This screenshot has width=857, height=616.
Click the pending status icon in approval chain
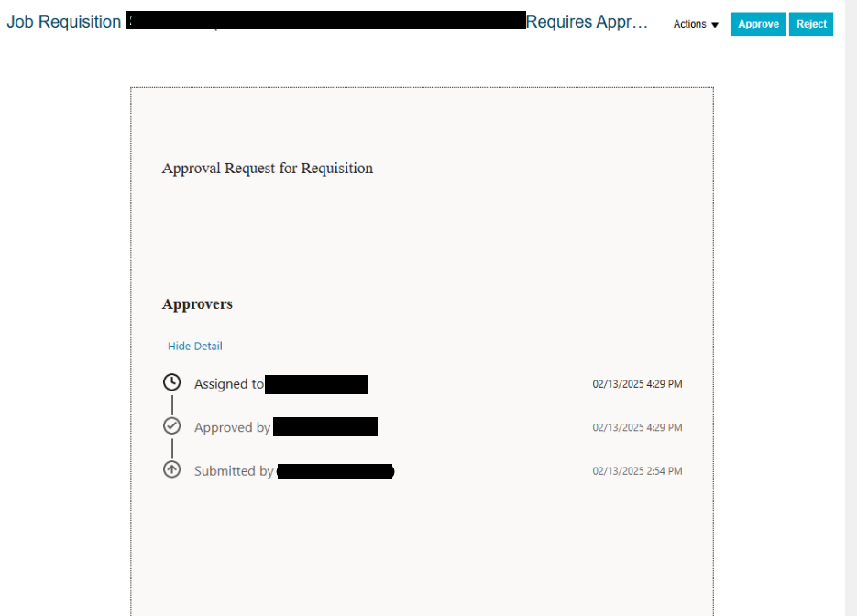[x=171, y=381]
